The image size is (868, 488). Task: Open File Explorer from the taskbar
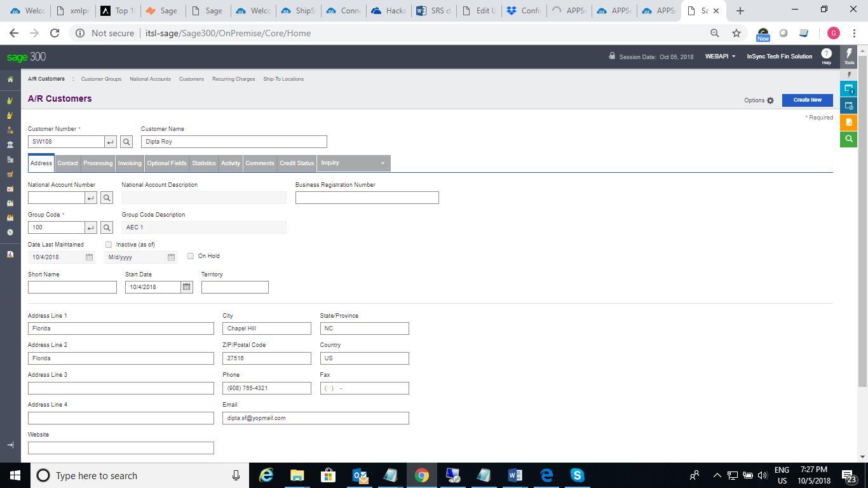pyautogui.click(x=297, y=475)
